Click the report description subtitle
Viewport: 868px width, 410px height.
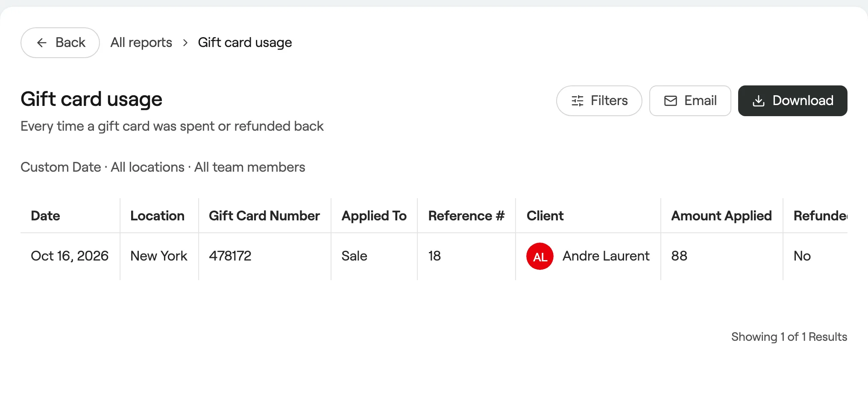[172, 126]
